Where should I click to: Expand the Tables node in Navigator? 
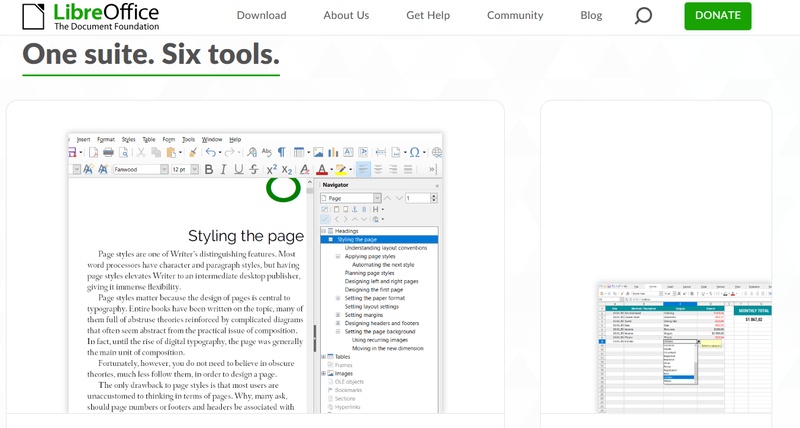(323, 357)
